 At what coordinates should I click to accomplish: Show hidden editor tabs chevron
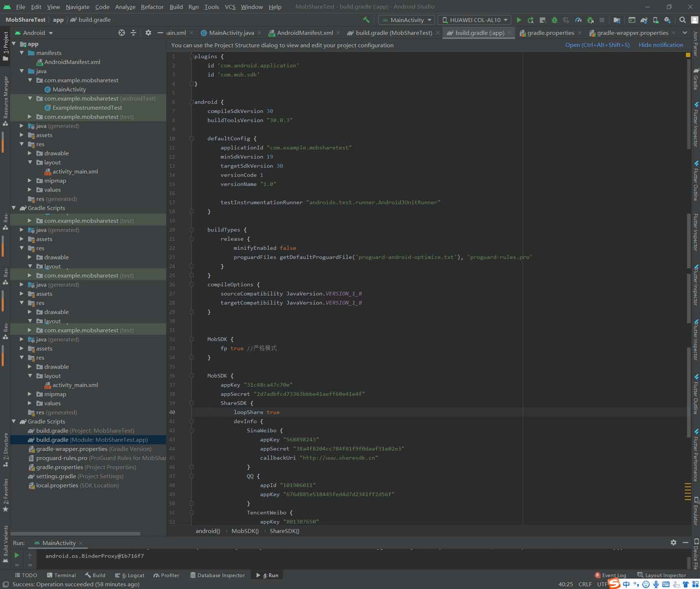[x=685, y=33]
